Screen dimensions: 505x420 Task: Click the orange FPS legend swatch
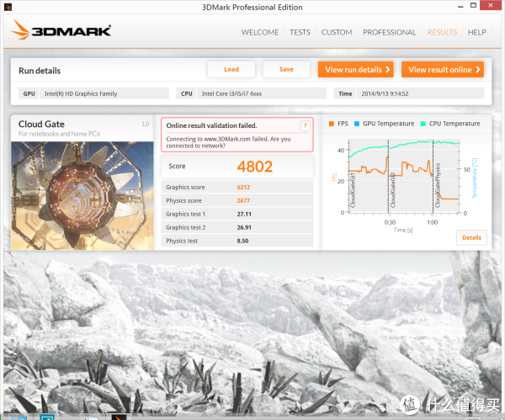click(332, 124)
